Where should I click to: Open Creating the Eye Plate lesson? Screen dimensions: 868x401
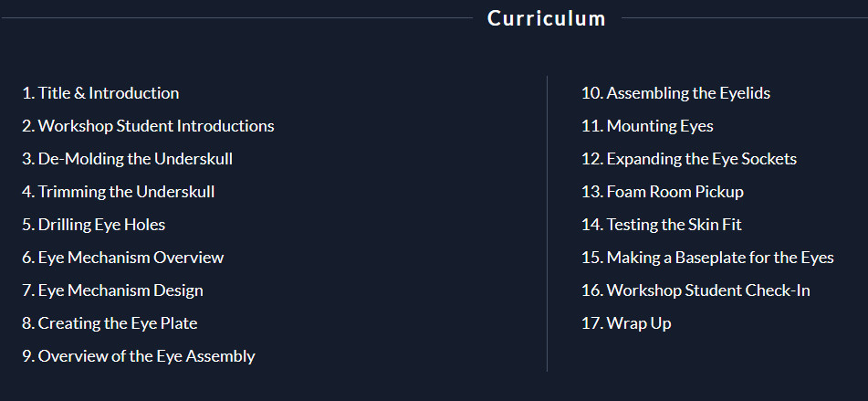click(x=110, y=323)
